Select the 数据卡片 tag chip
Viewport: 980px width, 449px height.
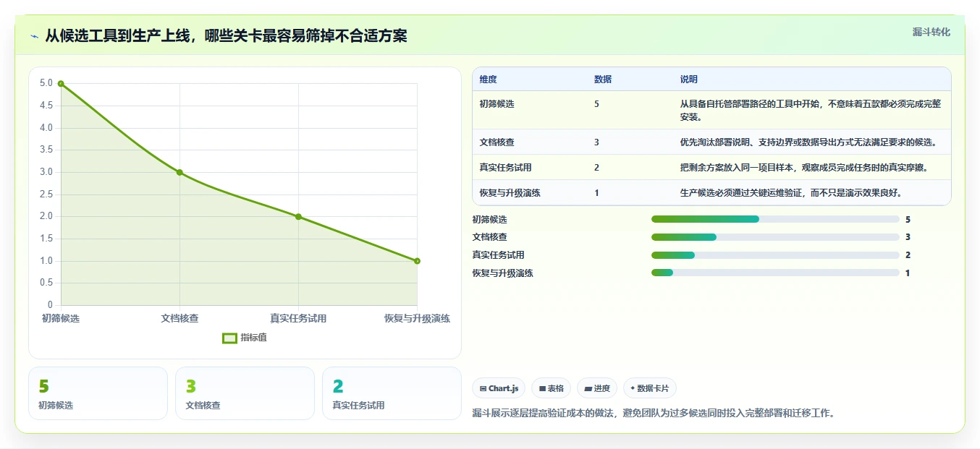point(650,388)
